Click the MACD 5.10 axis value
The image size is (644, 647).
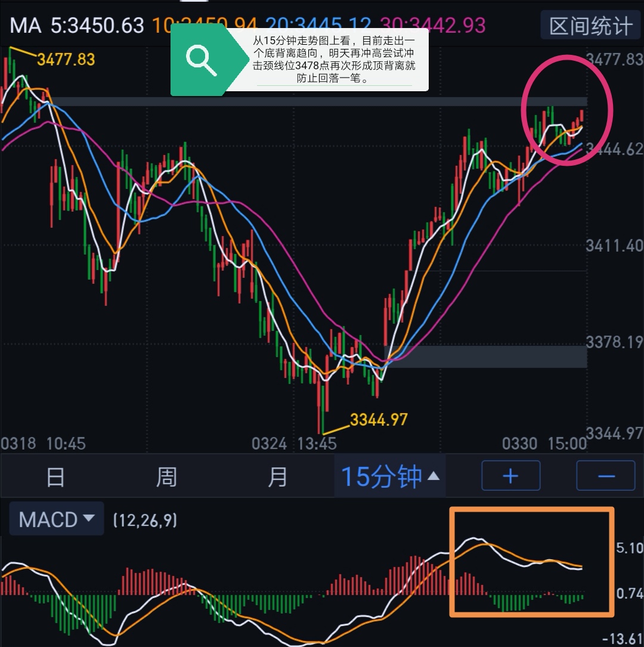[x=630, y=548]
